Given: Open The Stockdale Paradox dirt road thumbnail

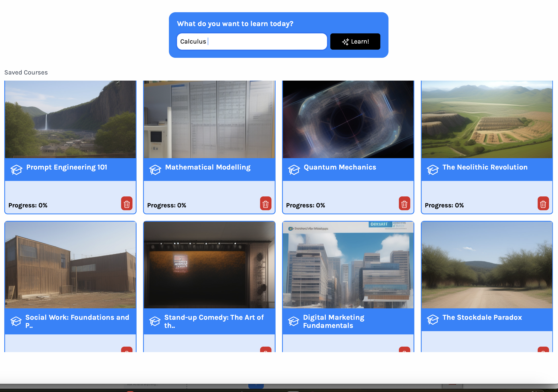Looking at the screenshot, I should point(487,265).
